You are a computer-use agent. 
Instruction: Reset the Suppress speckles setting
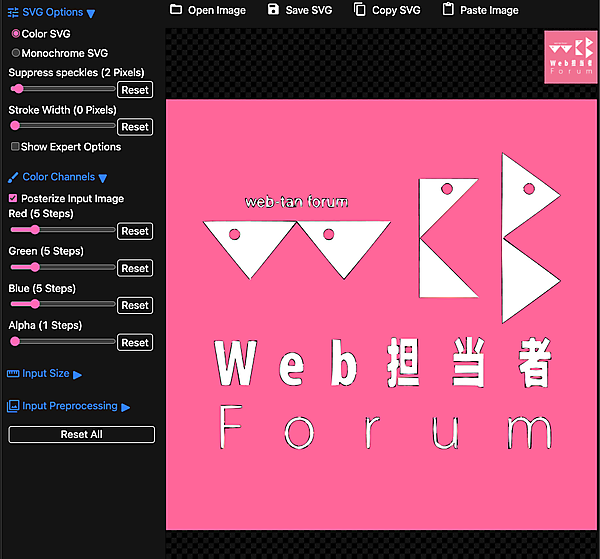click(x=135, y=90)
